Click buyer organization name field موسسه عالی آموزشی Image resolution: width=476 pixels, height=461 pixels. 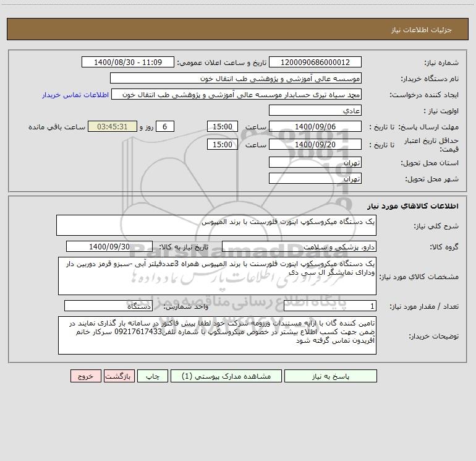236,78
